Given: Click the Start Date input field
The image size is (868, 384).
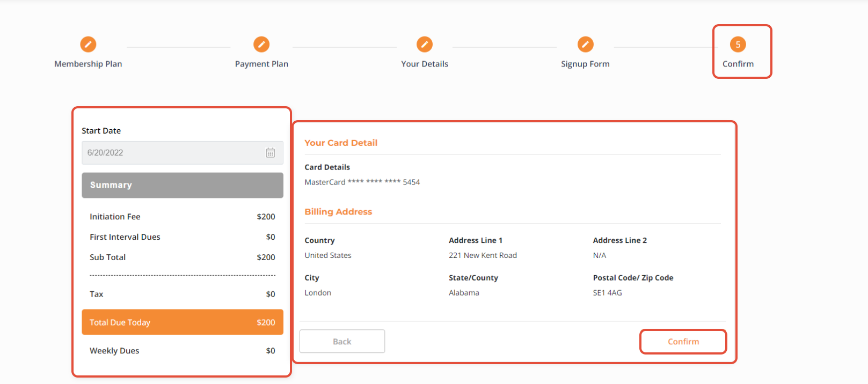Looking at the screenshot, I should (x=183, y=153).
